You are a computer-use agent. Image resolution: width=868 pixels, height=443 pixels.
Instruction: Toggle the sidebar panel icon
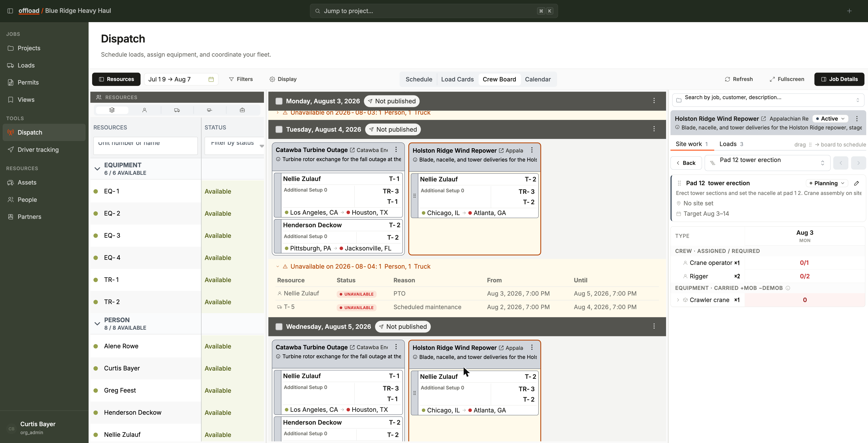click(x=10, y=11)
